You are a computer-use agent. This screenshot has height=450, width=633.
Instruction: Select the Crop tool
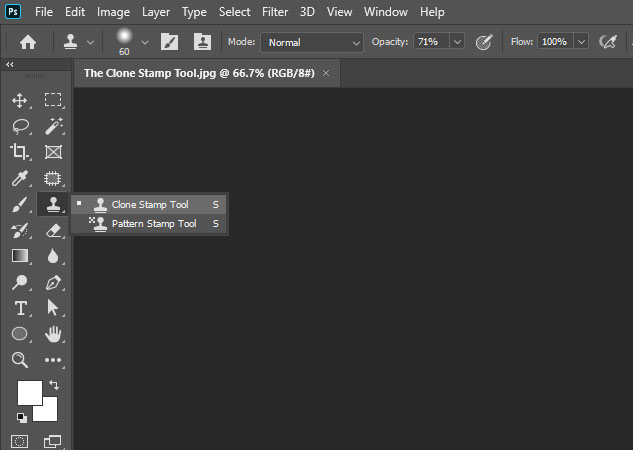19,152
